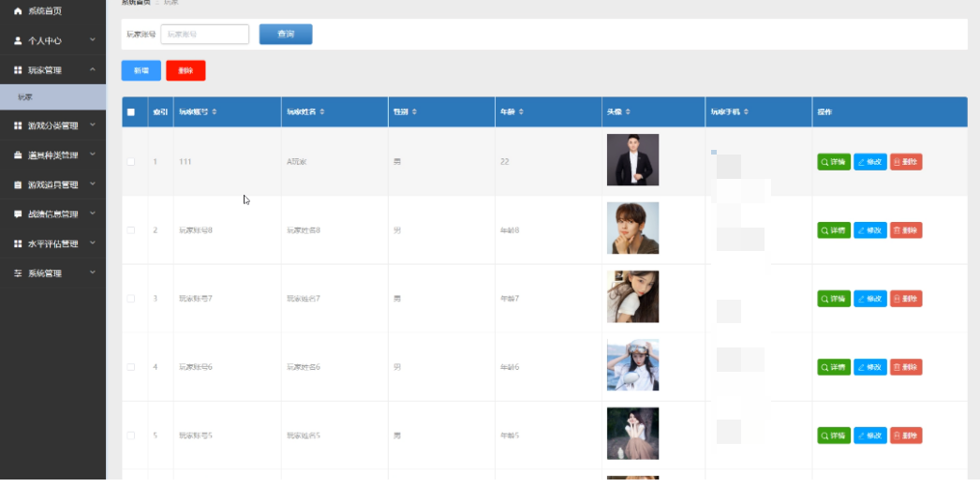Check the checkbox for row 111
The image size is (980, 487).
tap(130, 162)
